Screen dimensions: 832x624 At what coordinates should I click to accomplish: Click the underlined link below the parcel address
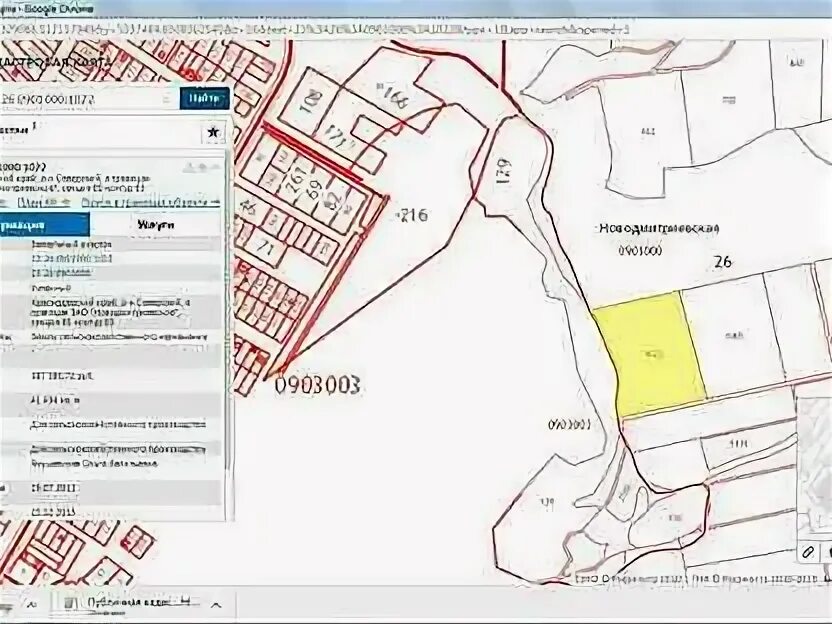[x=151, y=203]
